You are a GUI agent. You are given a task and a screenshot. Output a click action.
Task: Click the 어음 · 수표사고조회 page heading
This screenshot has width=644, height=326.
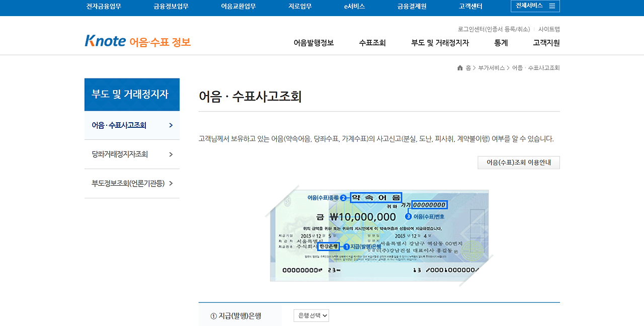(x=250, y=96)
